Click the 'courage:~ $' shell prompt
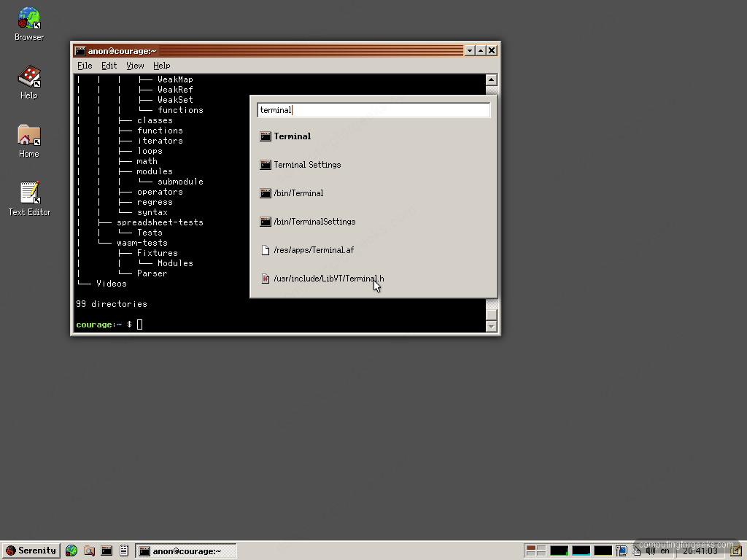 tap(104, 324)
